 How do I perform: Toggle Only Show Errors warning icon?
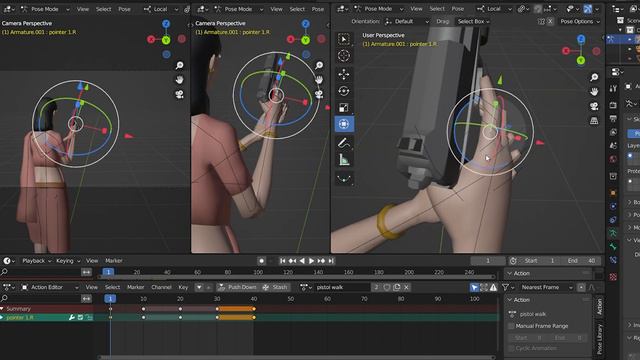coord(493,287)
